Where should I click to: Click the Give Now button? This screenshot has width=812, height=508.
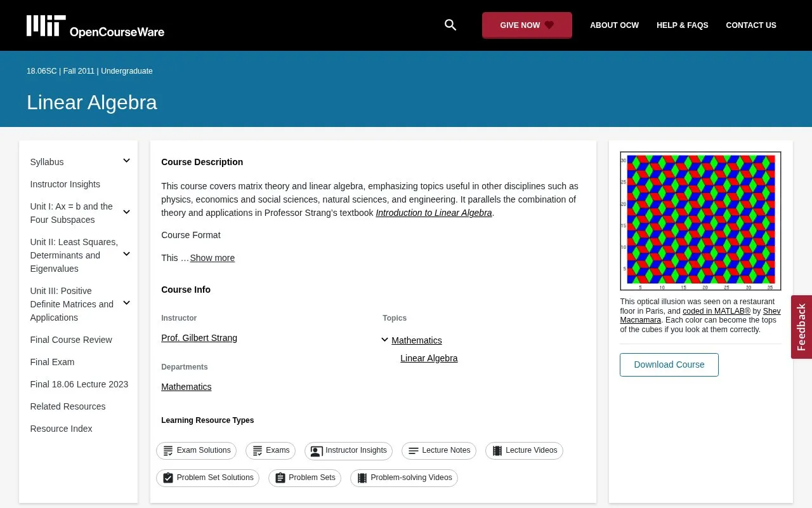tap(527, 25)
